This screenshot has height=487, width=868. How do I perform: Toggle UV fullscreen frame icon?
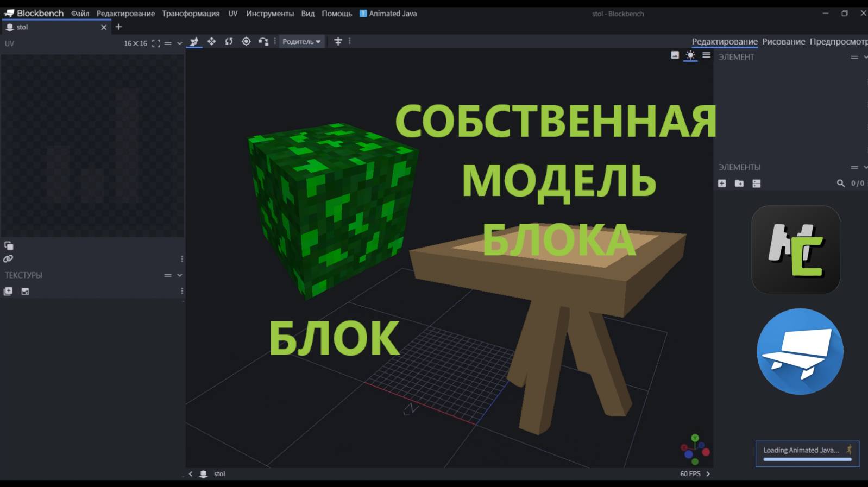[x=156, y=43]
